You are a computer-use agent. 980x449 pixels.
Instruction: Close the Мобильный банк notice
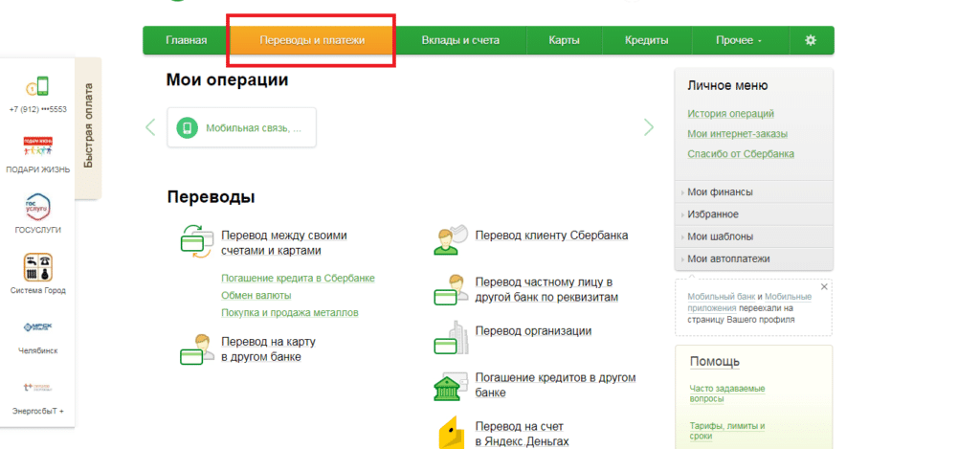[x=824, y=286]
